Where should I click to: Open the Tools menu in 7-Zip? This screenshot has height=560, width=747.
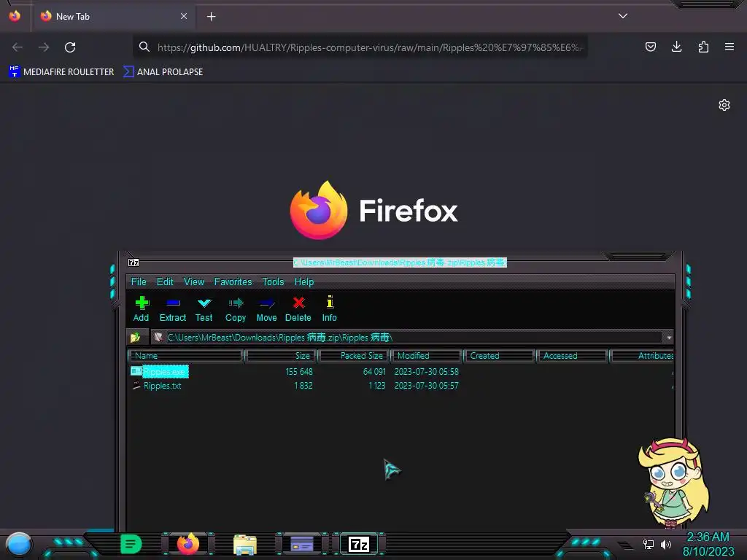(273, 282)
